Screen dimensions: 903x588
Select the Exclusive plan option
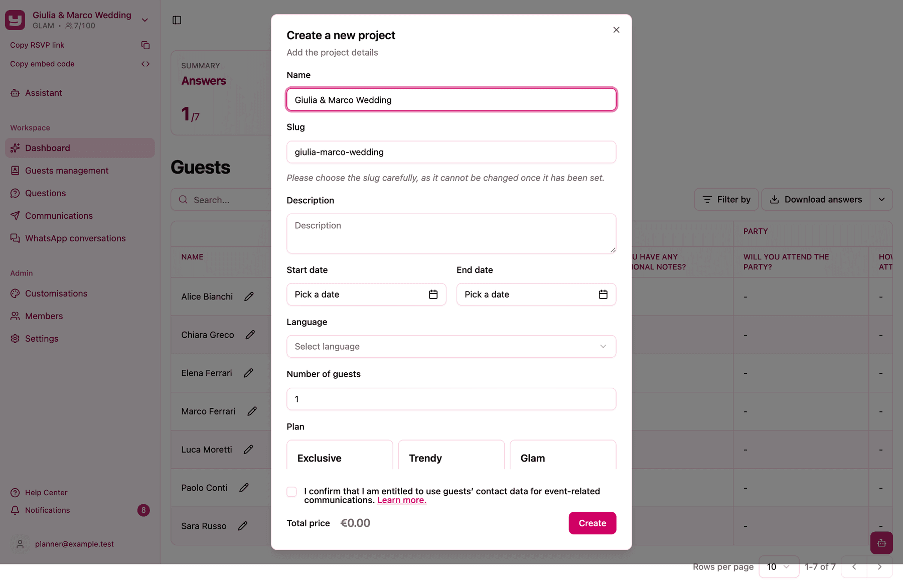(x=340, y=455)
